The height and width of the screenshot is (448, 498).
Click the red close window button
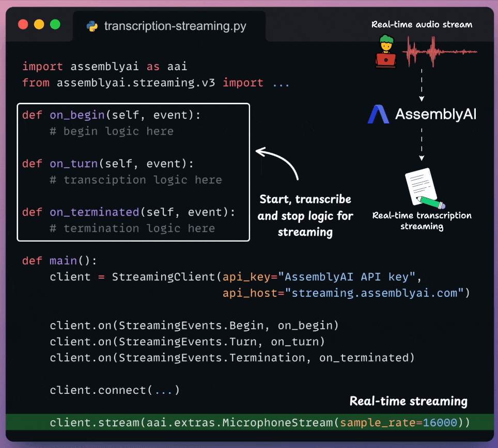point(23,24)
